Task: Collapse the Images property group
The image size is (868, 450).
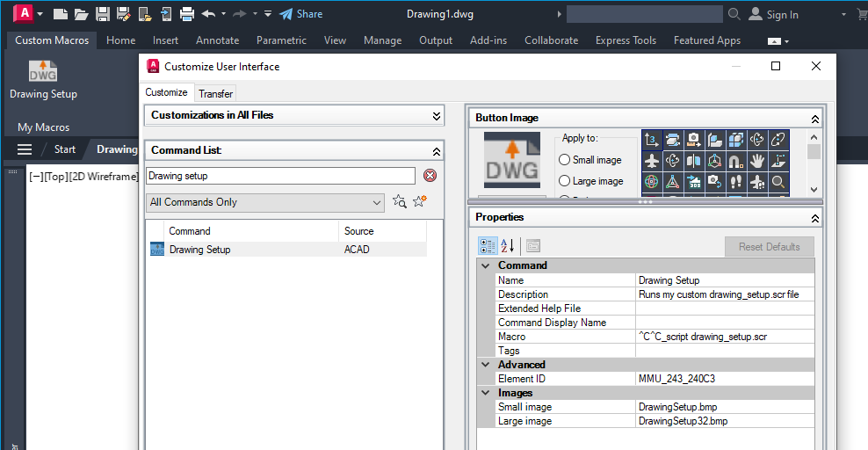Action: coord(486,393)
